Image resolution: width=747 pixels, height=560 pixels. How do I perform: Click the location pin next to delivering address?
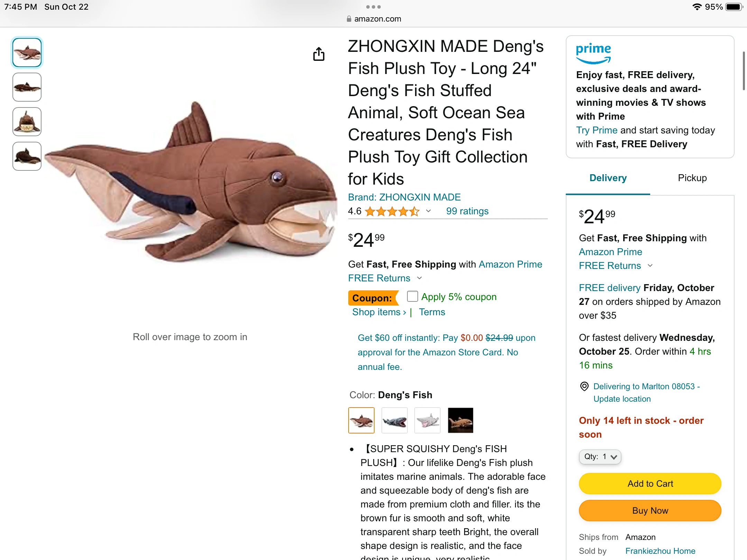(584, 386)
